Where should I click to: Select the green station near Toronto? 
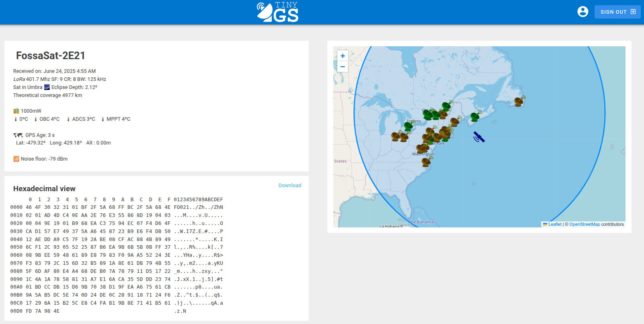click(x=408, y=126)
